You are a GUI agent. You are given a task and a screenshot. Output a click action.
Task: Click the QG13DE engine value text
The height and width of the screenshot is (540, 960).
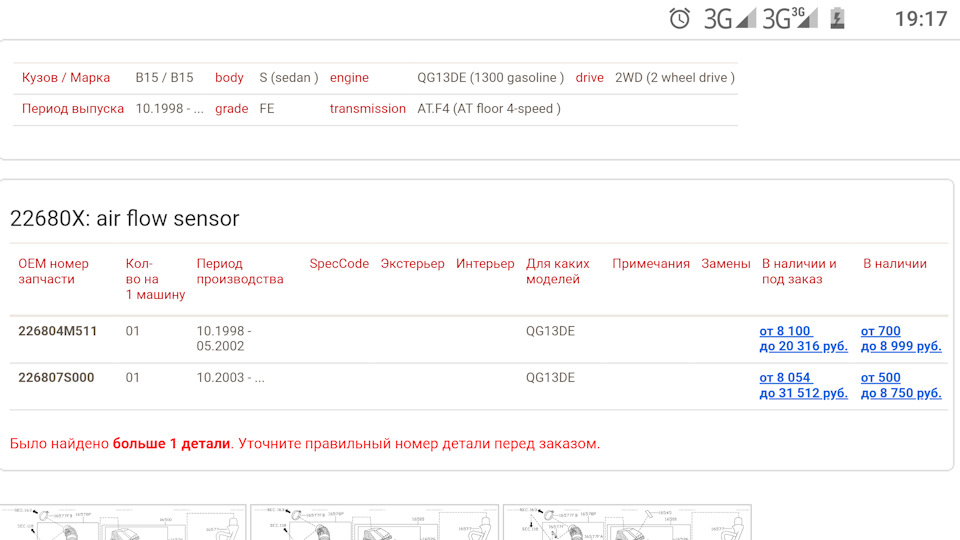coord(490,78)
